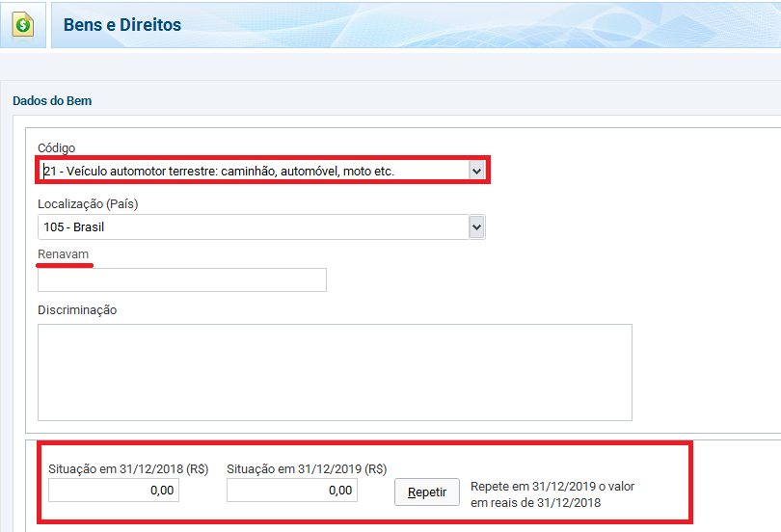Viewport: 781px width, 532px height.
Task: Click the Discriminação label
Action: 77,310
